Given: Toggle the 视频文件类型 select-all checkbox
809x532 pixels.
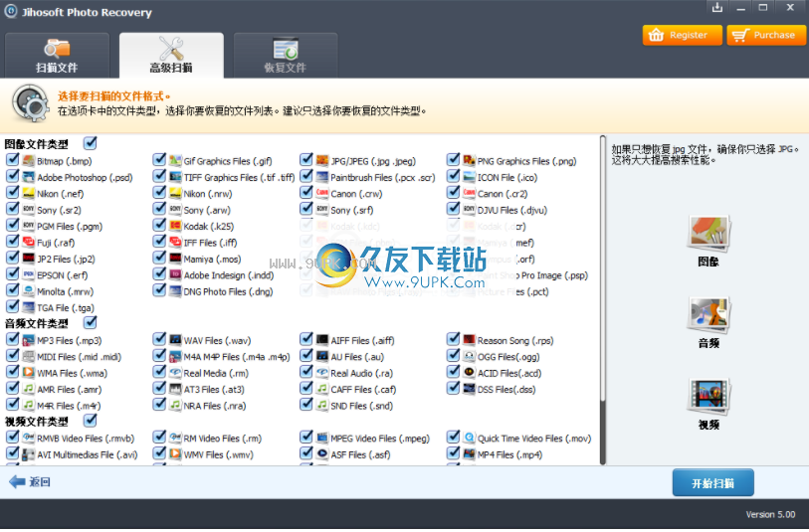Looking at the screenshot, I should tap(91, 421).
